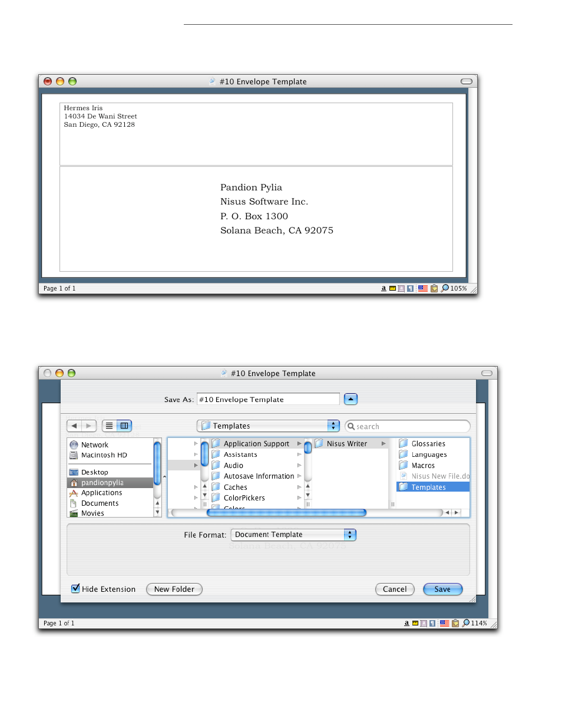This screenshot has width=562, height=728.
Task: Open the clipboard icon in the upper window status bar
Action: (434, 288)
